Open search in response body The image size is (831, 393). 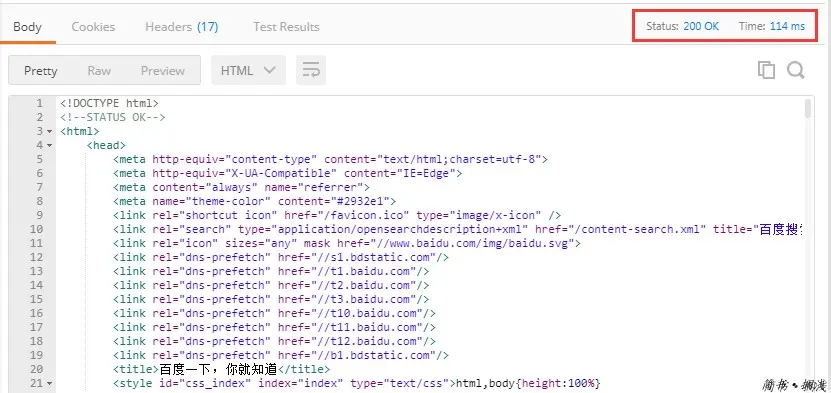[795, 70]
